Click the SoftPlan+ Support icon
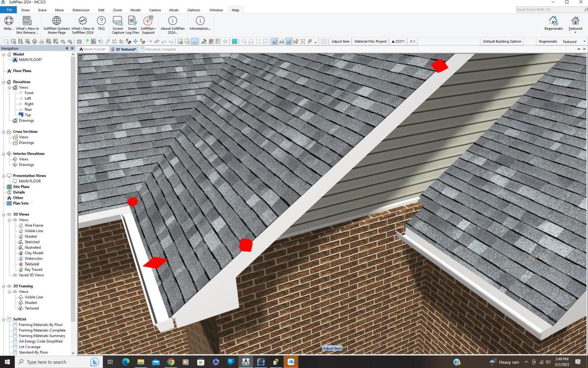Screen dimensions: 588x368 [x=147, y=22]
